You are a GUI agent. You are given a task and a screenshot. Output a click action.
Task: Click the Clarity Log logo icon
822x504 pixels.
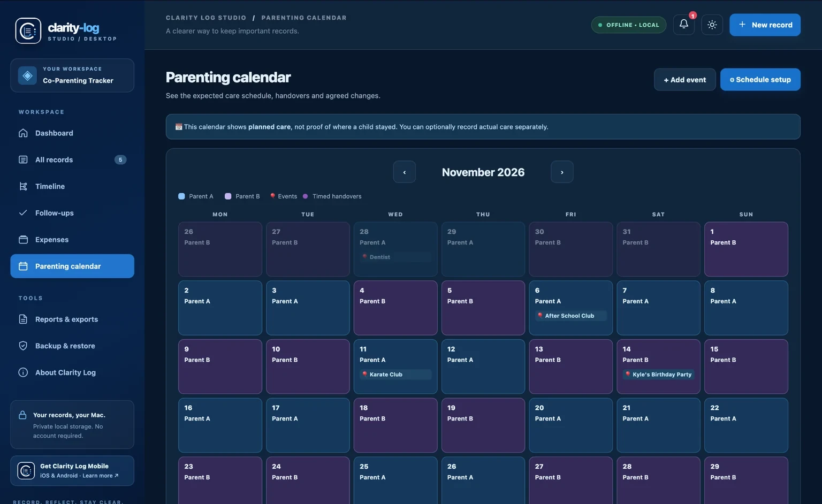[28, 31]
